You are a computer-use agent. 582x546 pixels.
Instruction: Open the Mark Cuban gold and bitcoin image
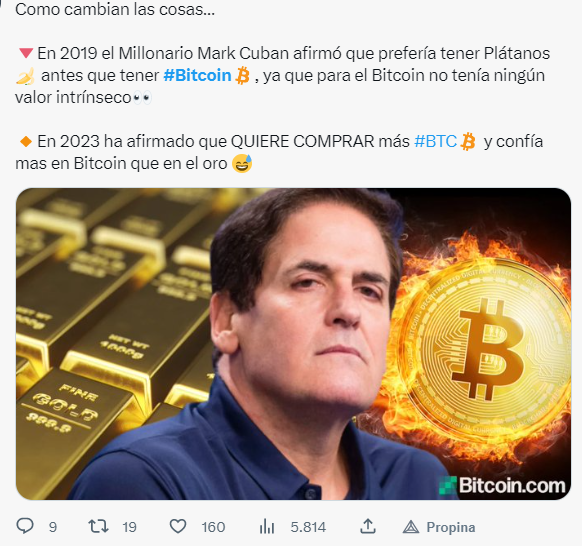click(293, 344)
